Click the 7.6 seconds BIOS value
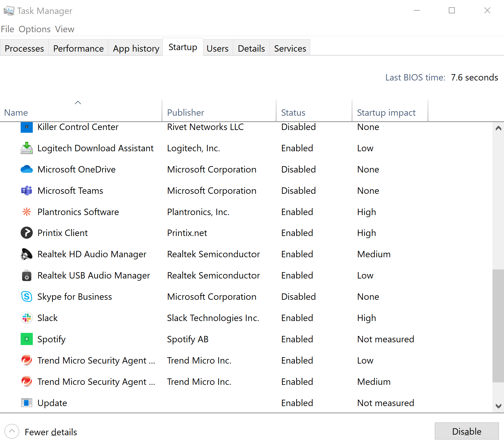The image size is (504, 448). click(475, 77)
